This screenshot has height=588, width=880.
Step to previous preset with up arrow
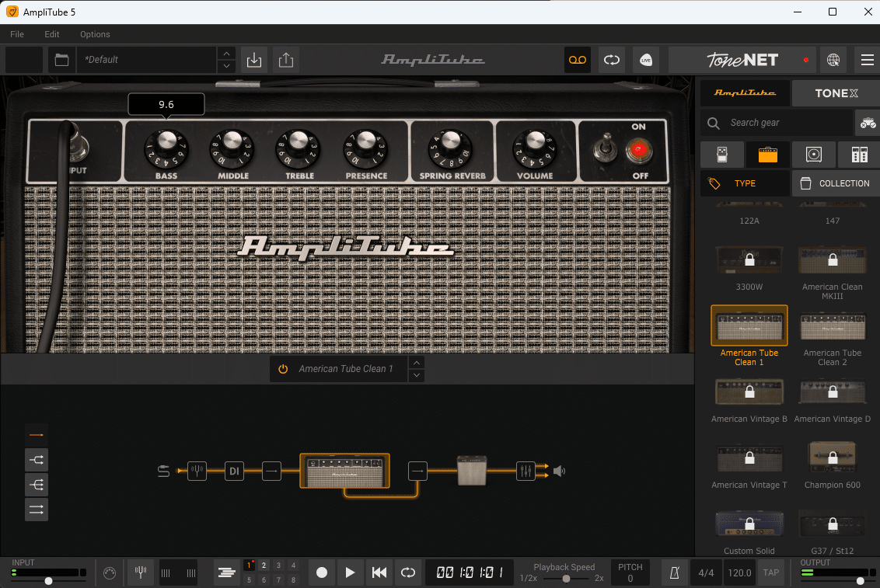coord(226,54)
